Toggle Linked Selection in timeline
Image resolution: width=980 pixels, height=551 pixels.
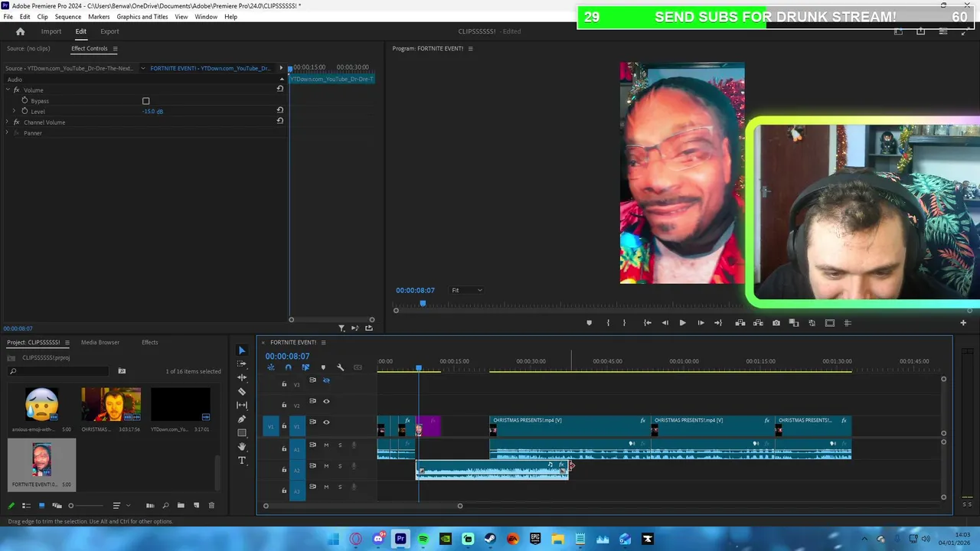[305, 367]
